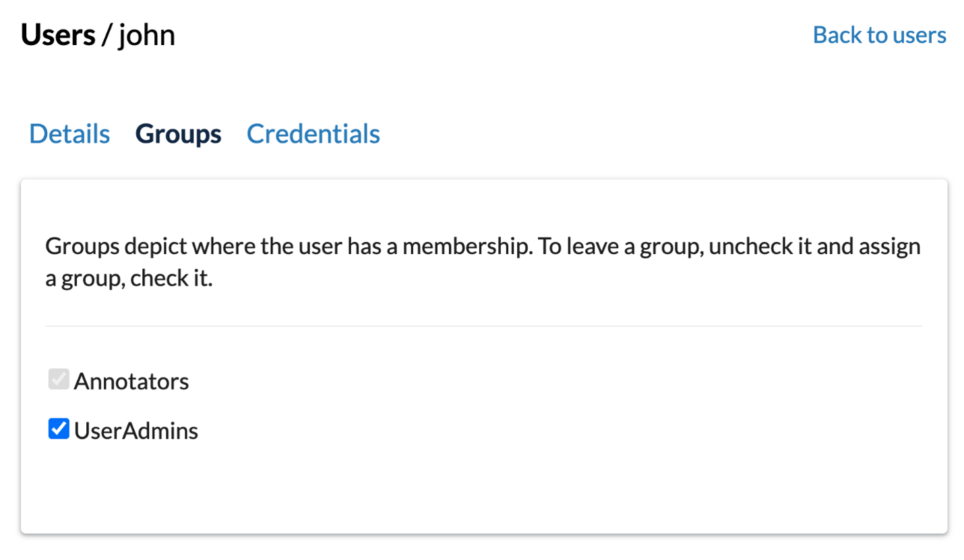
Task: Click the slash separator in Users / john
Action: [107, 35]
